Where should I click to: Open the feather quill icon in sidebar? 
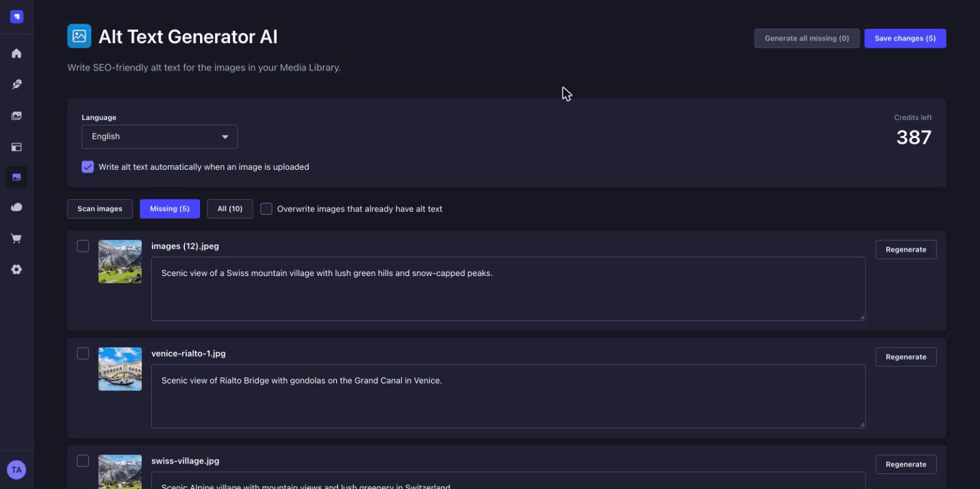[17, 84]
